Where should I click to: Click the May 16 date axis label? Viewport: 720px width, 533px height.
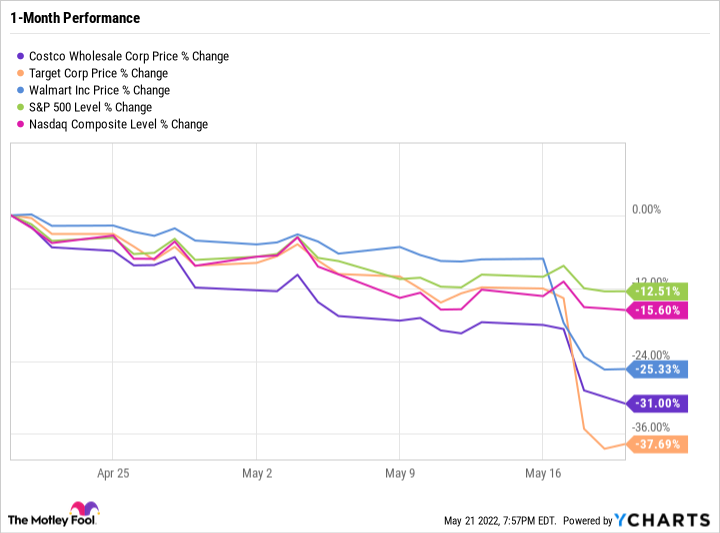(x=541, y=471)
